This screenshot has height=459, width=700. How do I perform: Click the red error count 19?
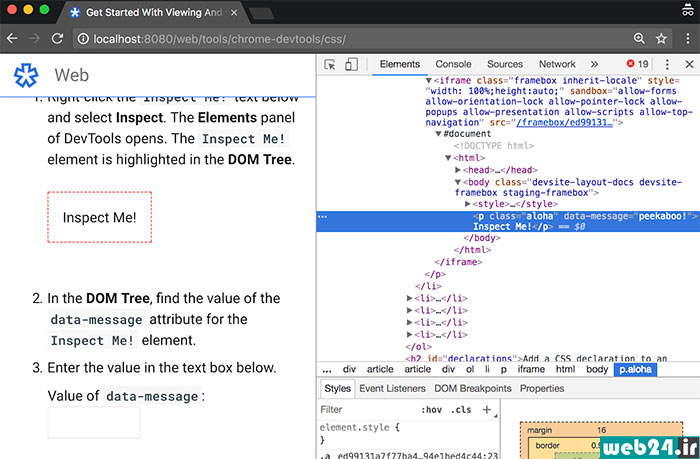tap(638, 64)
